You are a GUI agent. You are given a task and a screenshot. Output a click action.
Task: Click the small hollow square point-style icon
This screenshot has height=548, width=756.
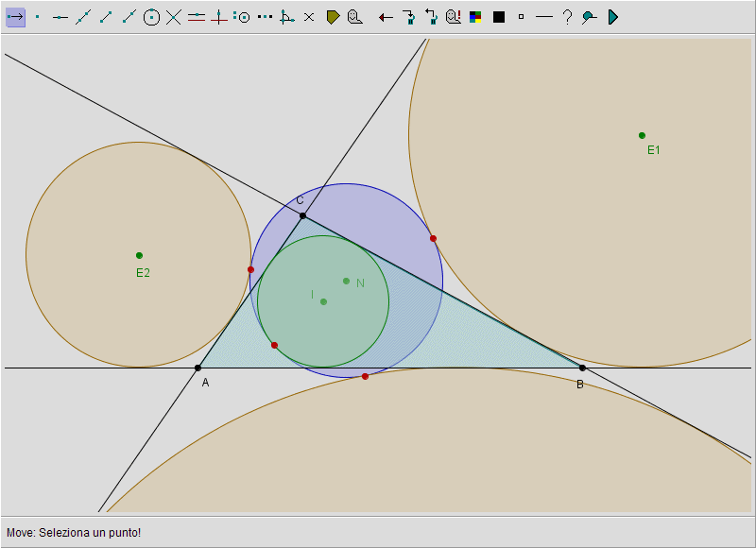[521, 17]
